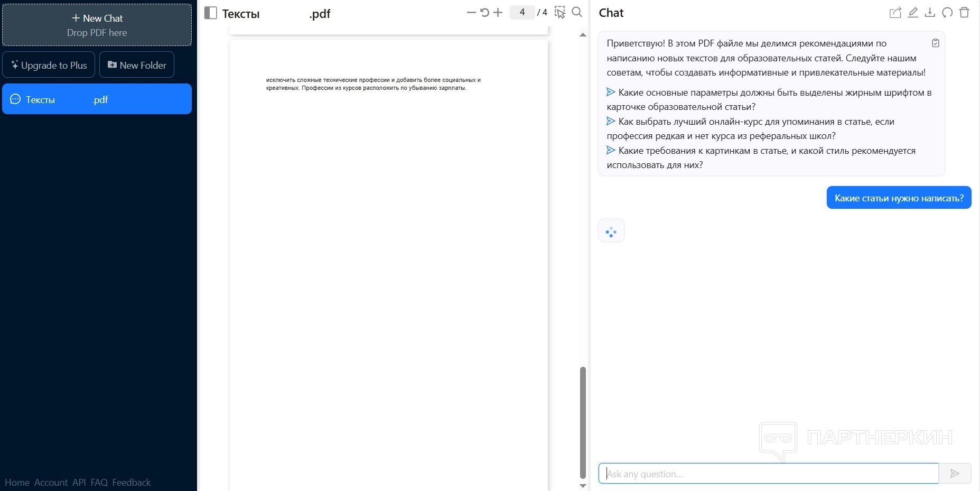Ask suggested question about жирным шрифтом parameters
The image size is (980, 491).
769,99
